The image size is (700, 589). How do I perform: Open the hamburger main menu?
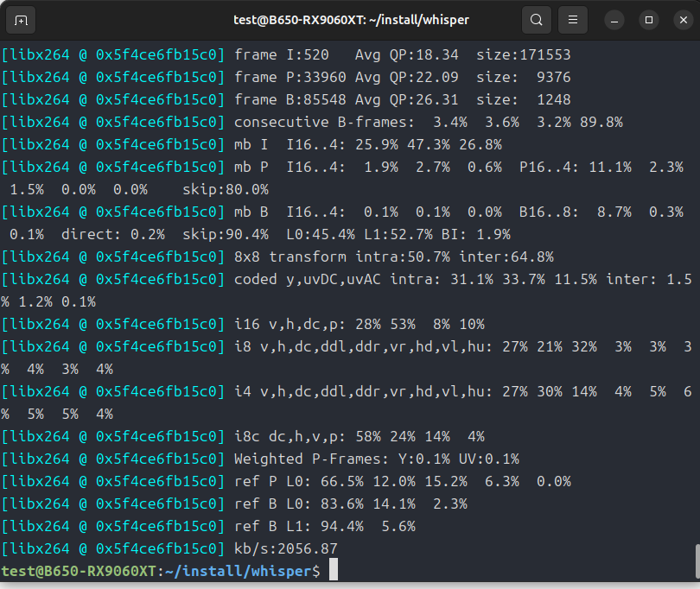click(571, 19)
